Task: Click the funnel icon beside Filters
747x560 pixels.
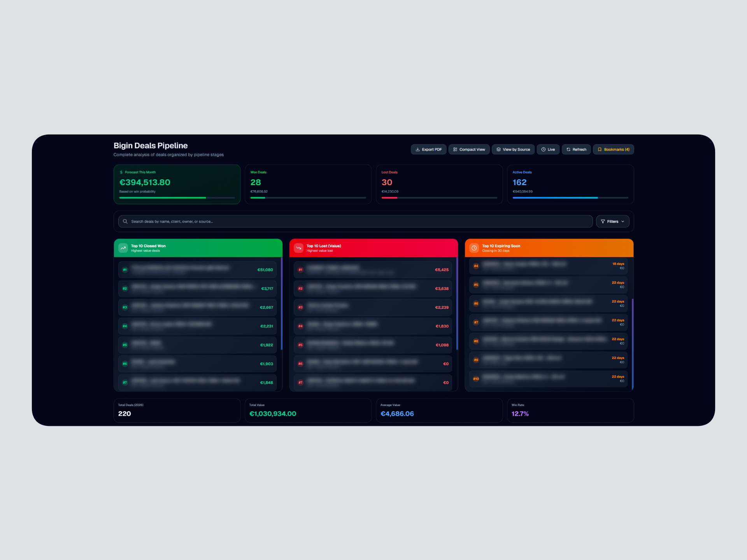Action: 602,221
